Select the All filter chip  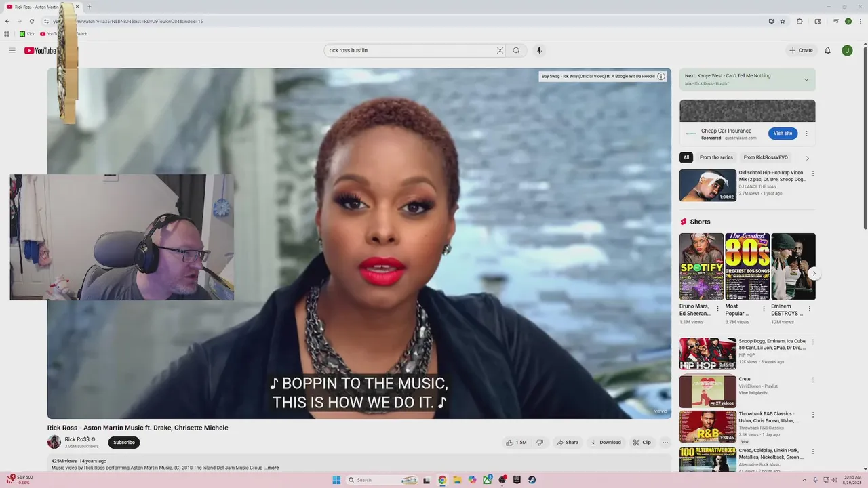point(686,157)
